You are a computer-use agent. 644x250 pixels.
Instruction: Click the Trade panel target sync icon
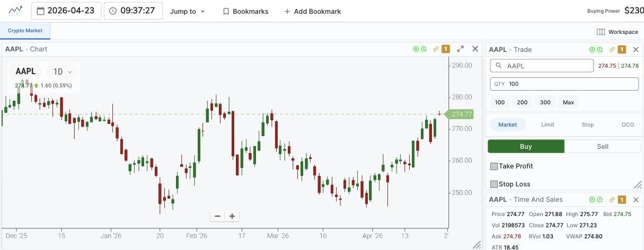[592, 50]
